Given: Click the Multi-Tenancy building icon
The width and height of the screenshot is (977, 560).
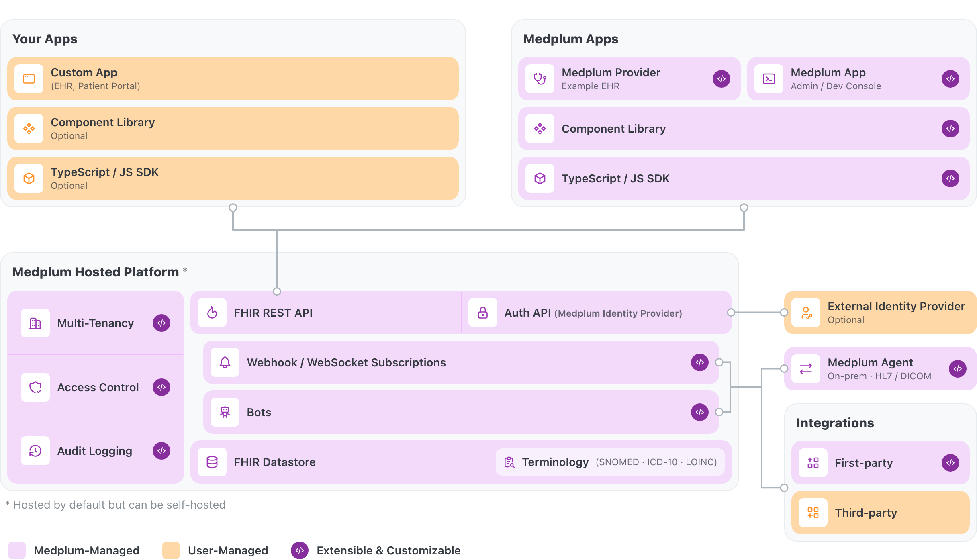Looking at the screenshot, I should coord(35,323).
